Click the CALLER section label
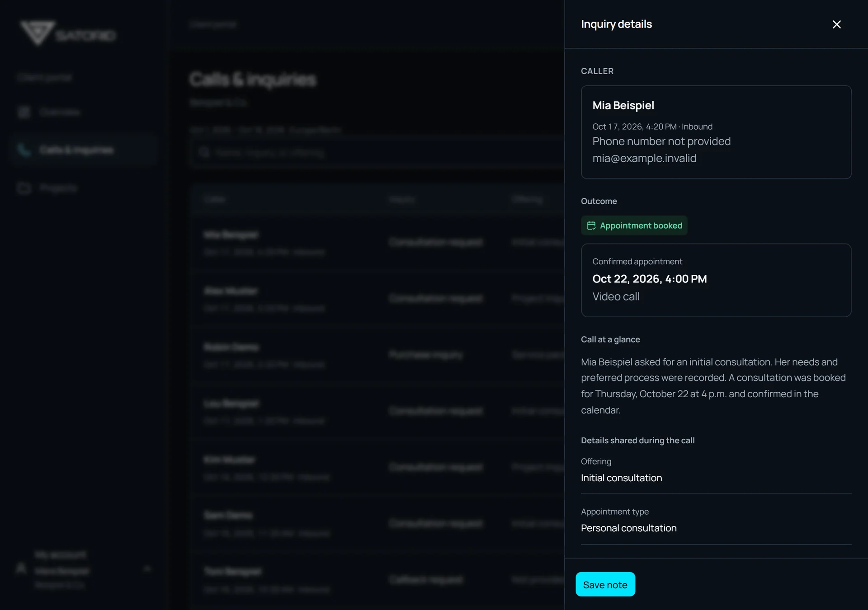The height and width of the screenshot is (610, 868). tap(597, 71)
